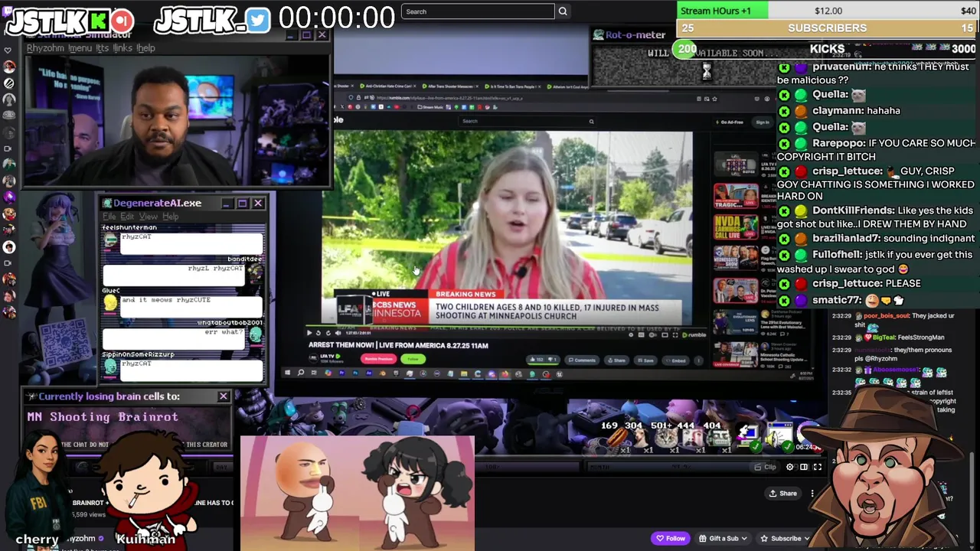The width and height of the screenshot is (980, 551).
Task: Click the ARREST THEM NOW video title
Action: [x=398, y=345]
